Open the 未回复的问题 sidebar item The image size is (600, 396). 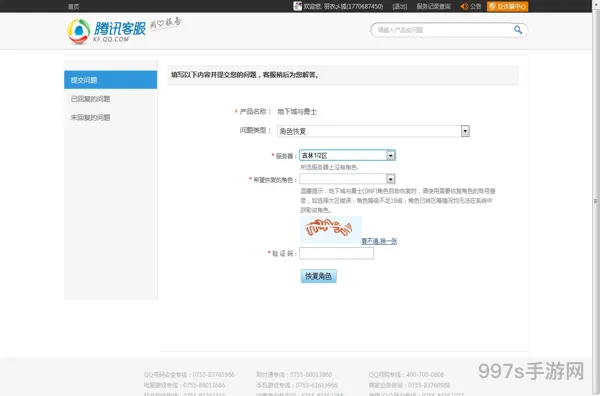(90, 117)
